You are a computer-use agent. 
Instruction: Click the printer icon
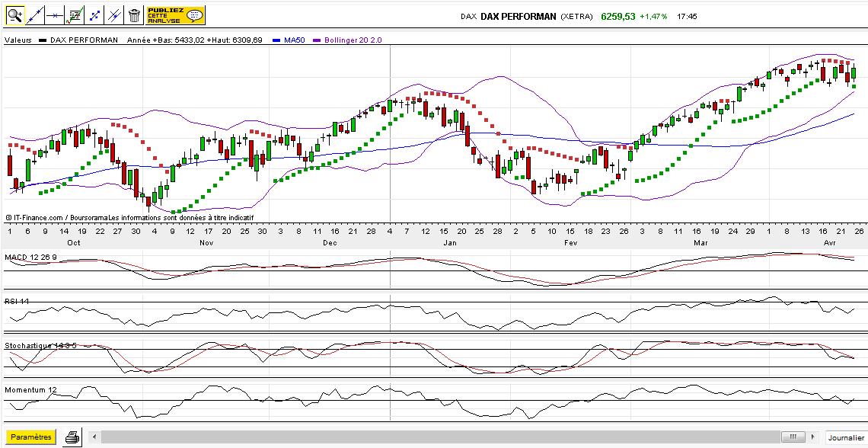pyautogui.click(x=72, y=437)
